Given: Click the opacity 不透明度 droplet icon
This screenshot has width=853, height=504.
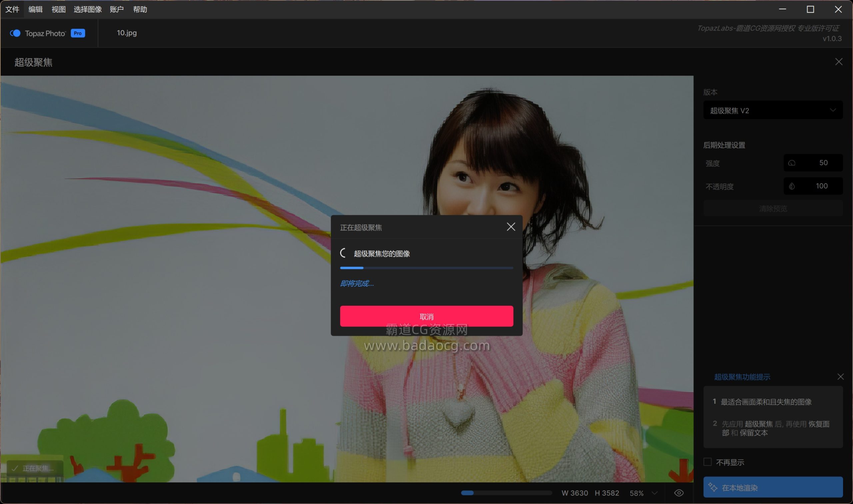Looking at the screenshot, I should pyautogui.click(x=792, y=186).
